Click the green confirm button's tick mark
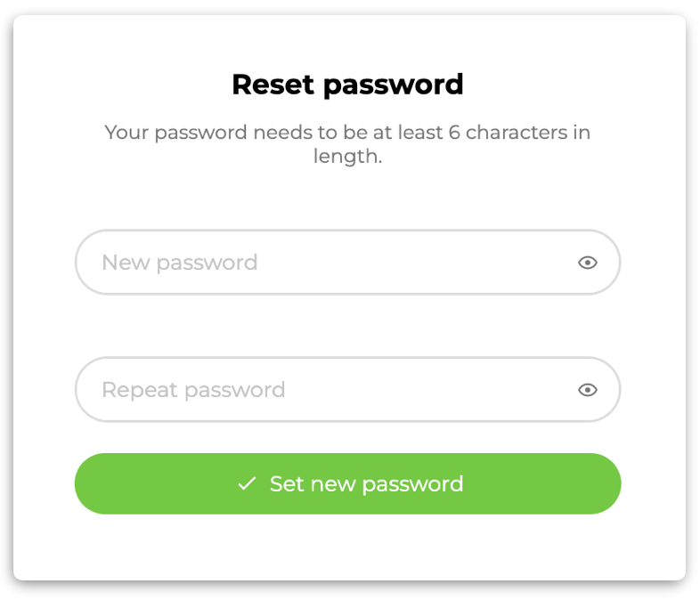The image size is (700, 600). pos(247,483)
